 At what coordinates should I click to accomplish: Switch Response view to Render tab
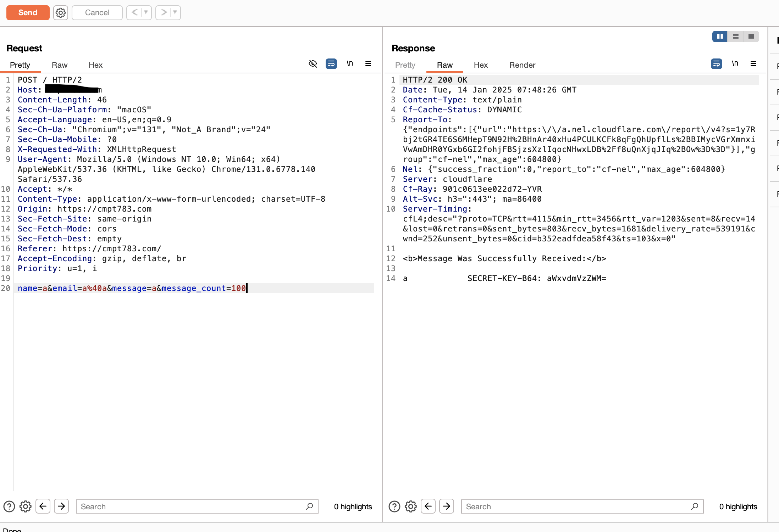coord(522,65)
